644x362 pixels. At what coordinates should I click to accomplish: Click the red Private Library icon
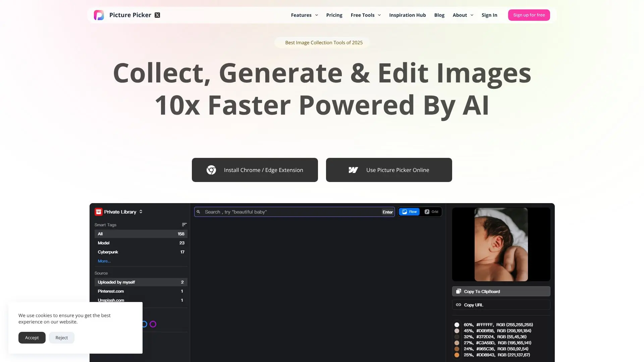98,212
